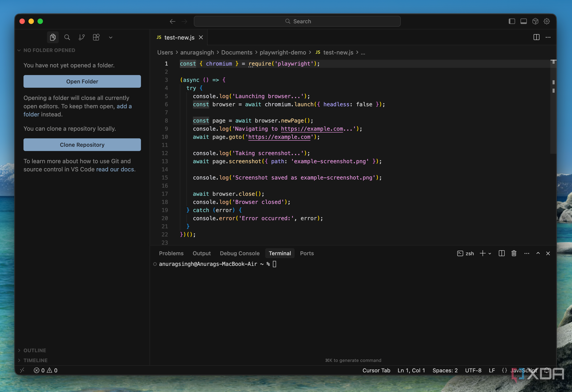
Task: Expand the Timeline section
Action: [35, 360]
